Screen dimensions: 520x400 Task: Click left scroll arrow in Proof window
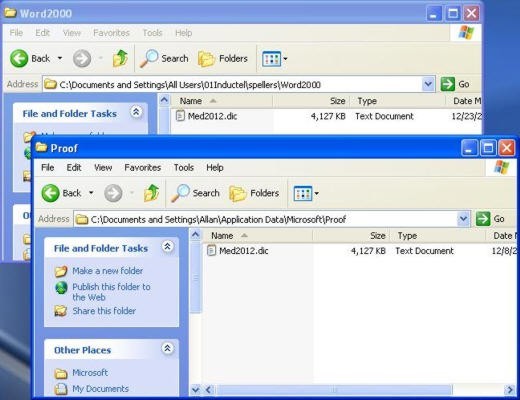coord(209,389)
